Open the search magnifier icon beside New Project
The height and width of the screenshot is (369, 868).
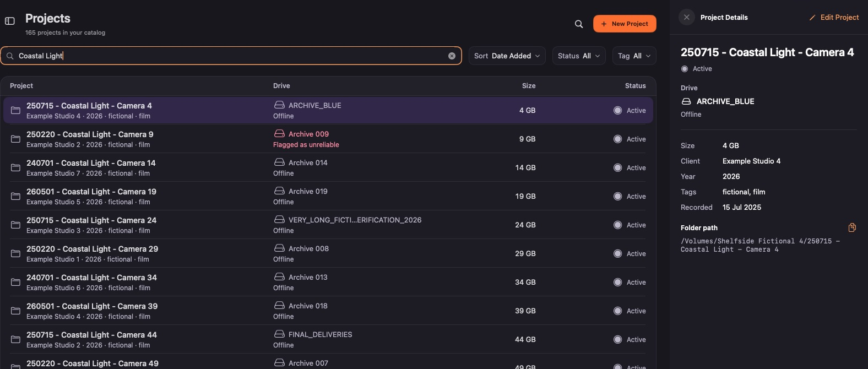(x=579, y=24)
